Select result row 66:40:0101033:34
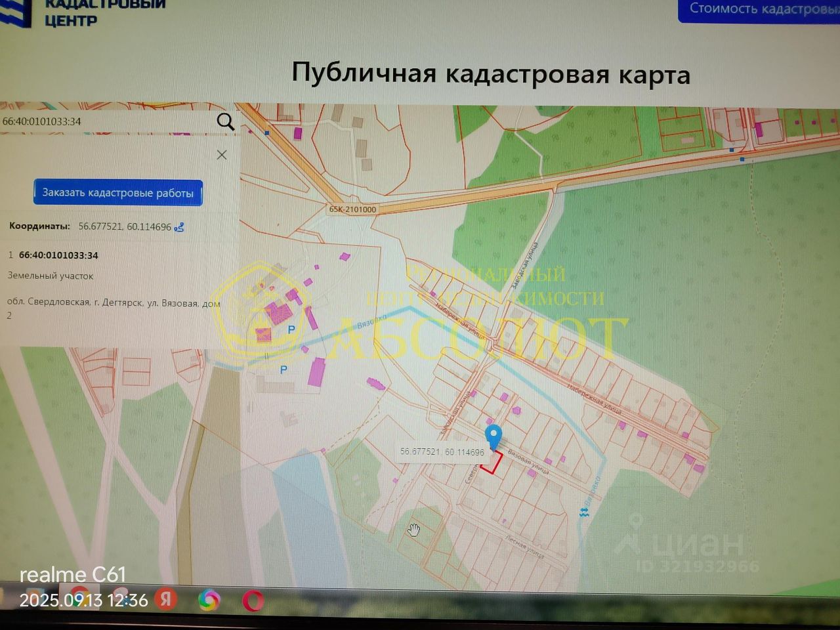The height and width of the screenshot is (630, 840). pyautogui.click(x=58, y=255)
